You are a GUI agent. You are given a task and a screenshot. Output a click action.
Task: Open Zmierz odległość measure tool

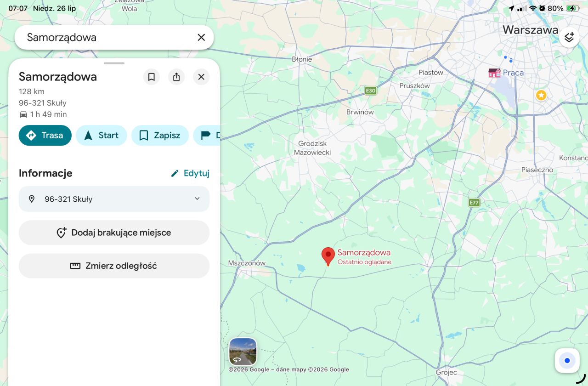pyautogui.click(x=114, y=266)
